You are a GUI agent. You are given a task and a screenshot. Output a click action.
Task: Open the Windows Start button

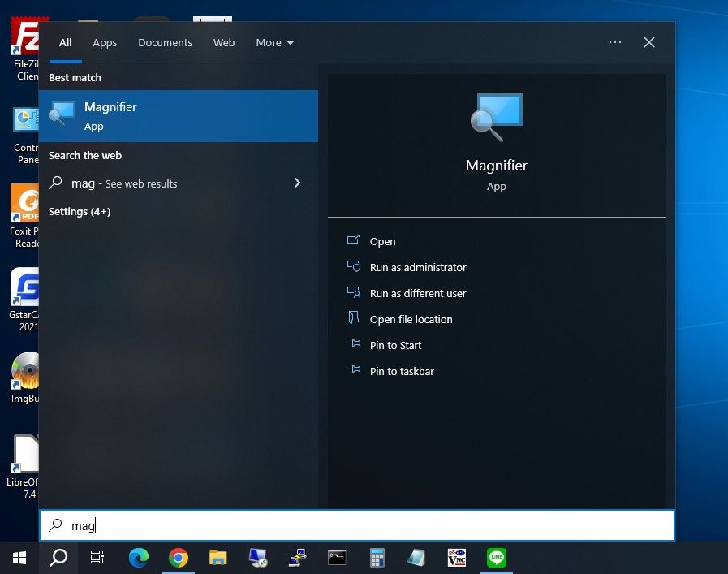[19, 558]
